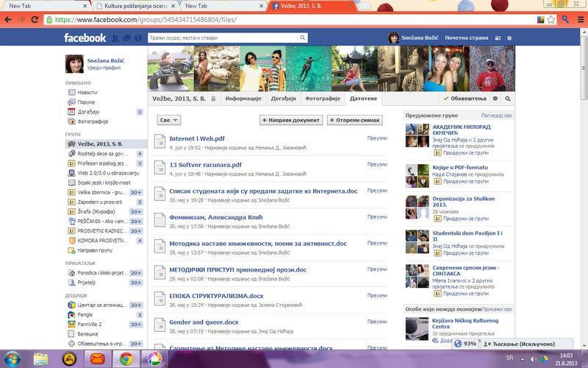The height and width of the screenshot is (368, 588).
Task: Open Windows Start button
Action: click(12, 359)
